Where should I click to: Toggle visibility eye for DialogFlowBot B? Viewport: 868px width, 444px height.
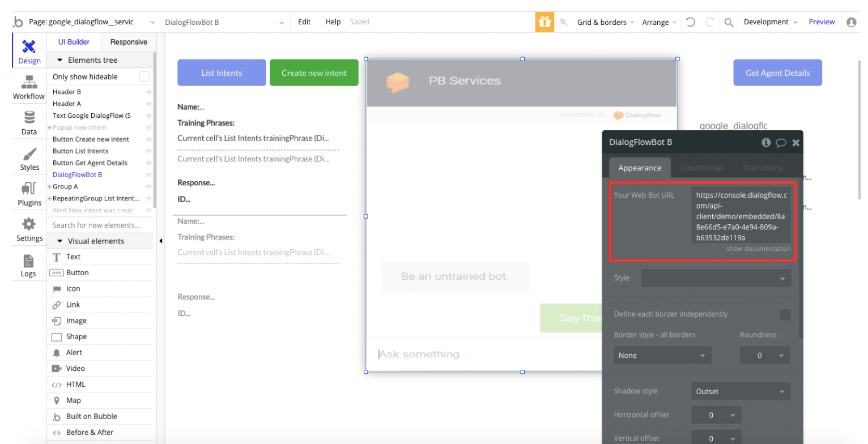[x=148, y=175]
